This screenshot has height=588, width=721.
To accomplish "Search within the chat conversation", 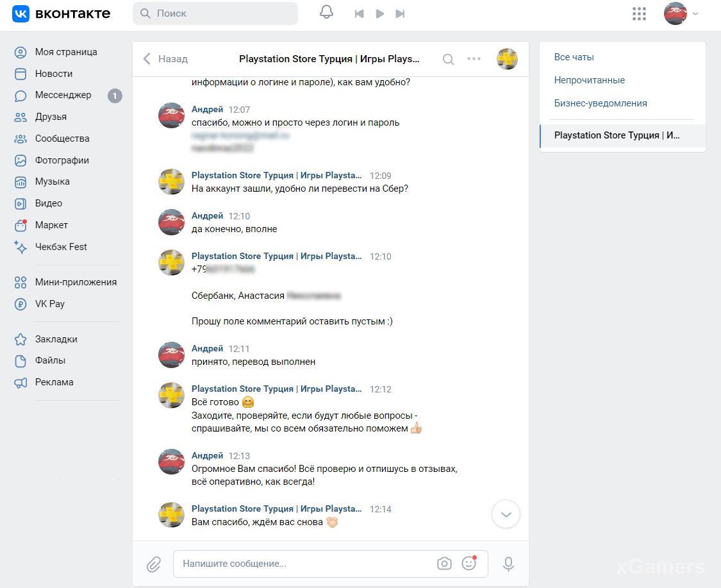I will 448,59.
